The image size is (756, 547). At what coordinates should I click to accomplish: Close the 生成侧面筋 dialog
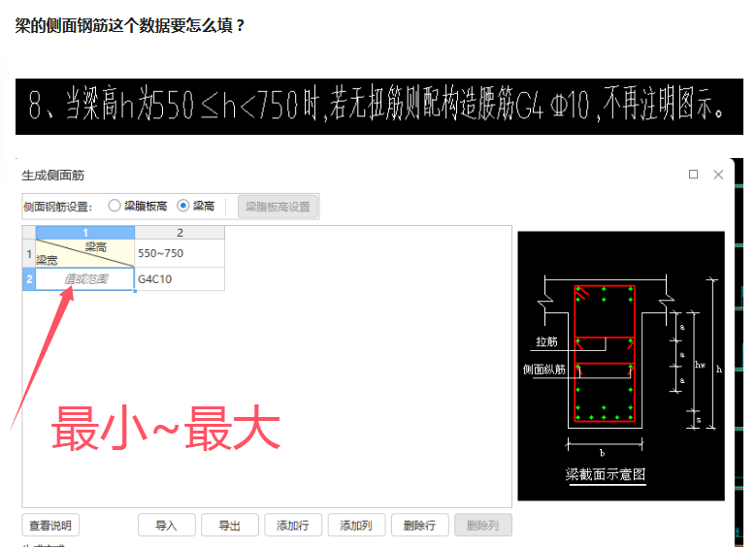718,175
